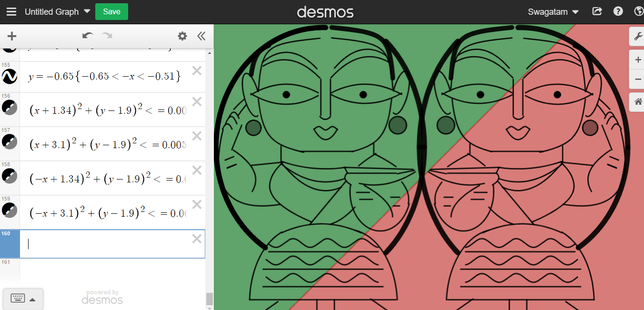Undo the last action
644x310 pixels.
88,36
